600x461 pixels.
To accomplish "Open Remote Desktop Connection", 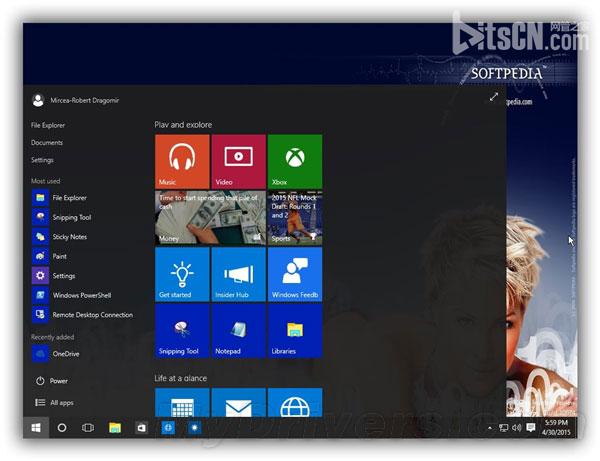I will click(82, 315).
